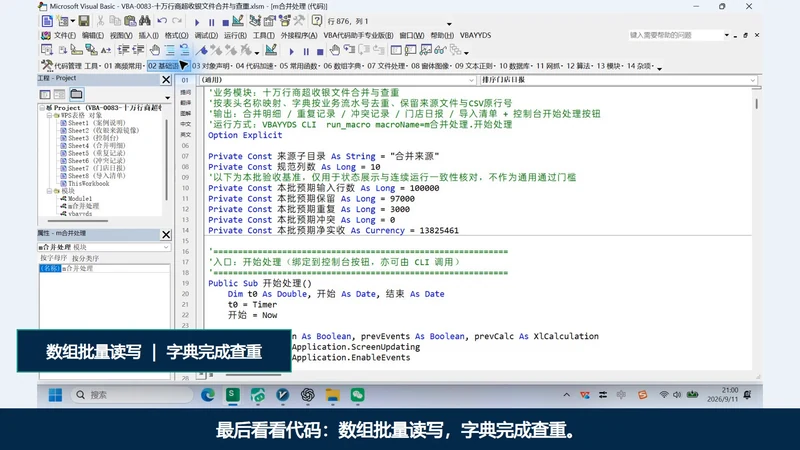The image size is (800, 450).
Task: Select Sheet3 (控制台) in project tree
Action: pyautogui.click(x=93, y=138)
